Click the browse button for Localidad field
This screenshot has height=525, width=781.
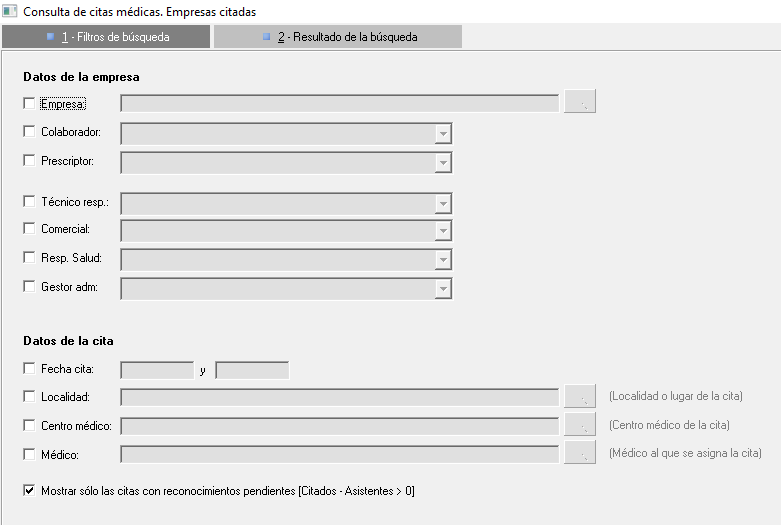[579, 397]
